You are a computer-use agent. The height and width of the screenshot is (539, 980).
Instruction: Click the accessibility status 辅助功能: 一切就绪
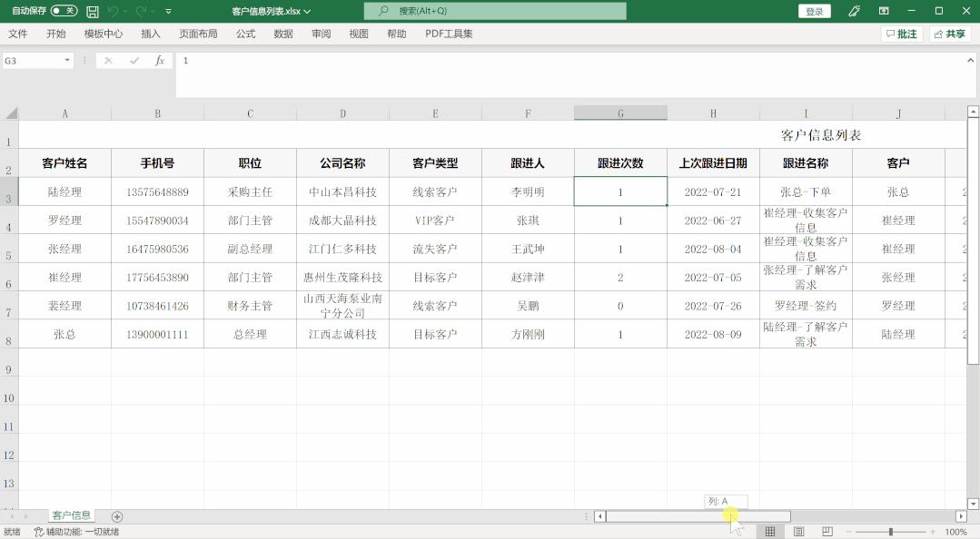(x=76, y=532)
